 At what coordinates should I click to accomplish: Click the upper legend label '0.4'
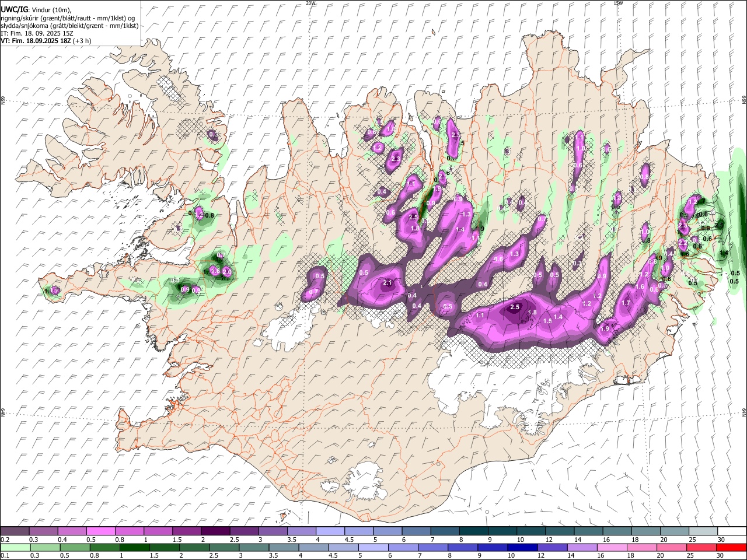pos(62,540)
